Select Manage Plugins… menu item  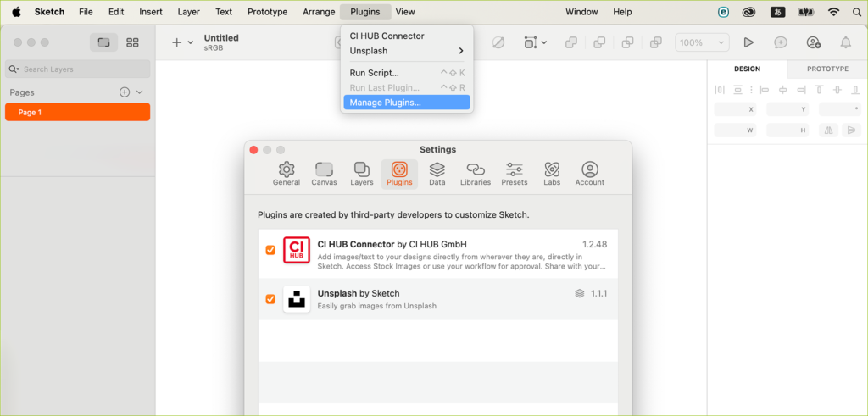407,103
